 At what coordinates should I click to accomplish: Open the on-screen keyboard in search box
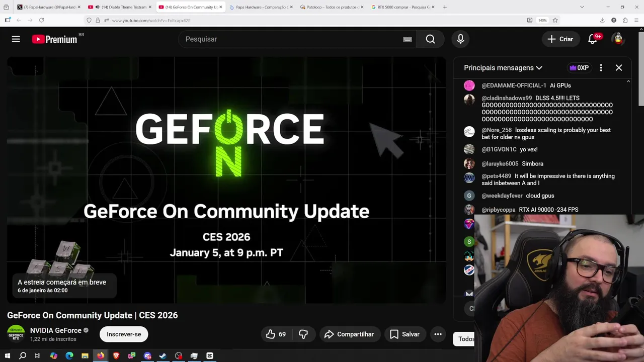coord(408,39)
